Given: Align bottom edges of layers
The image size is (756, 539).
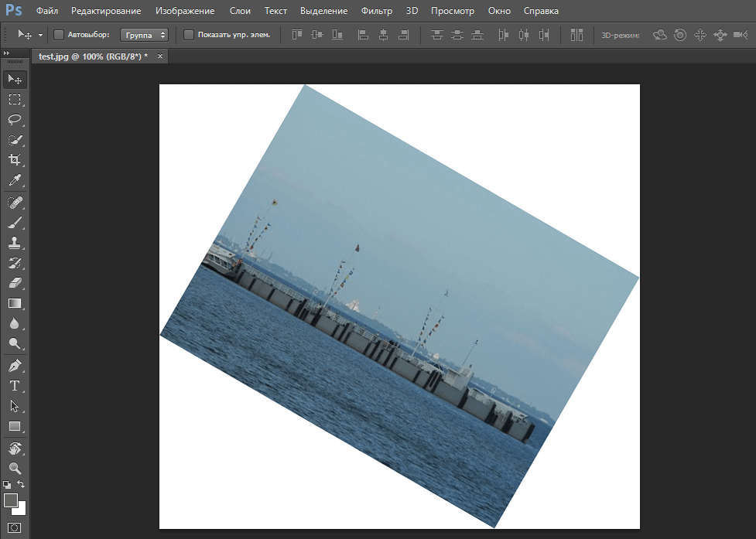Looking at the screenshot, I should click(x=337, y=35).
